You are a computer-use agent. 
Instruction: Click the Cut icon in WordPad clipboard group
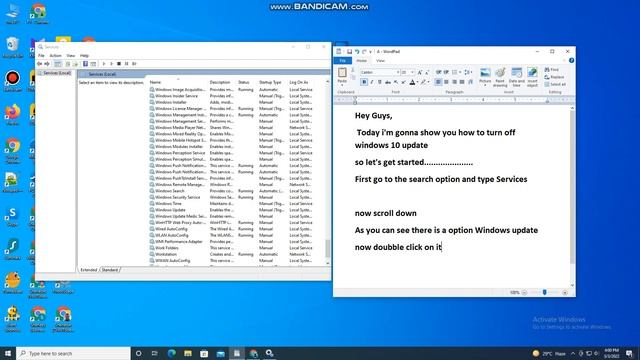[x=353, y=71]
